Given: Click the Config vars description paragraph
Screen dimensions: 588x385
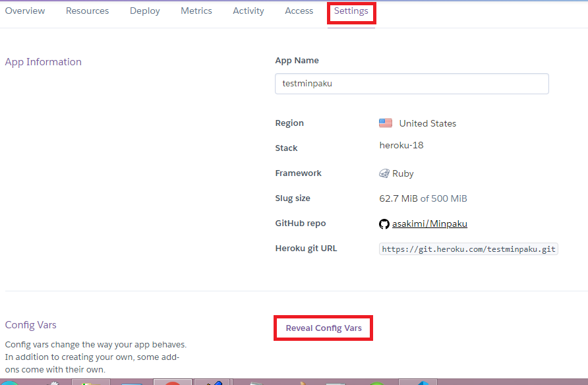Looking at the screenshot, I should click(x=96, y=357).
